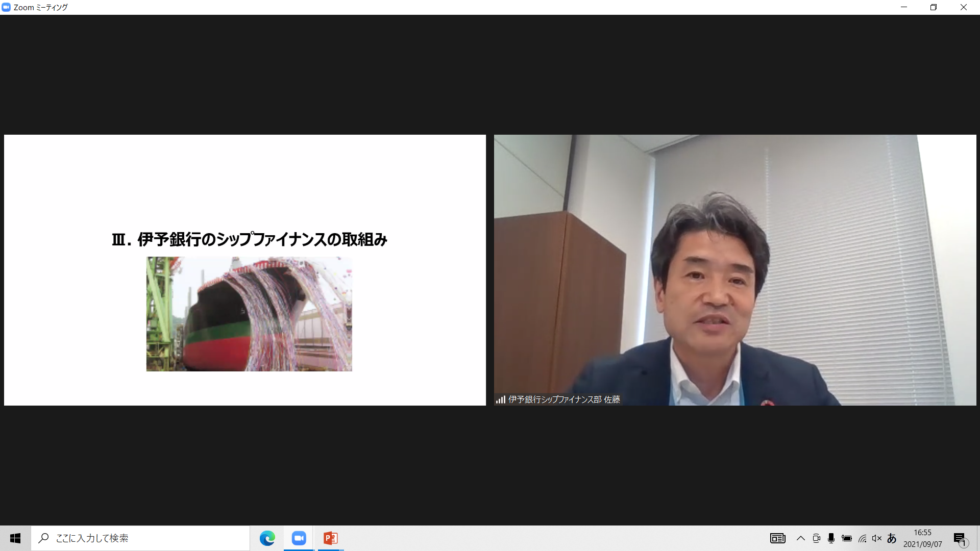Open the Wi-Fi network tray icon
The height and width of the screenshot is (551, 980).
coord(862,538)
